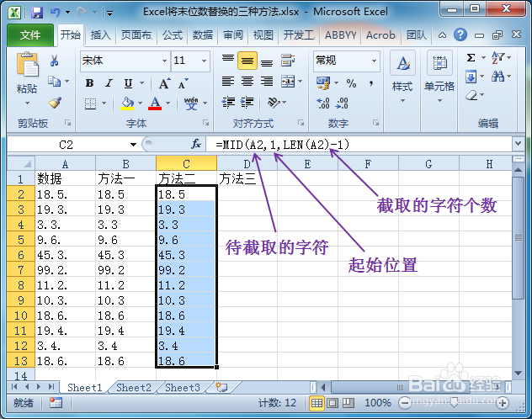This screenshot has width=532, height=419.
Task: Click the Paste clipboard icon
Action: (27, 65)
